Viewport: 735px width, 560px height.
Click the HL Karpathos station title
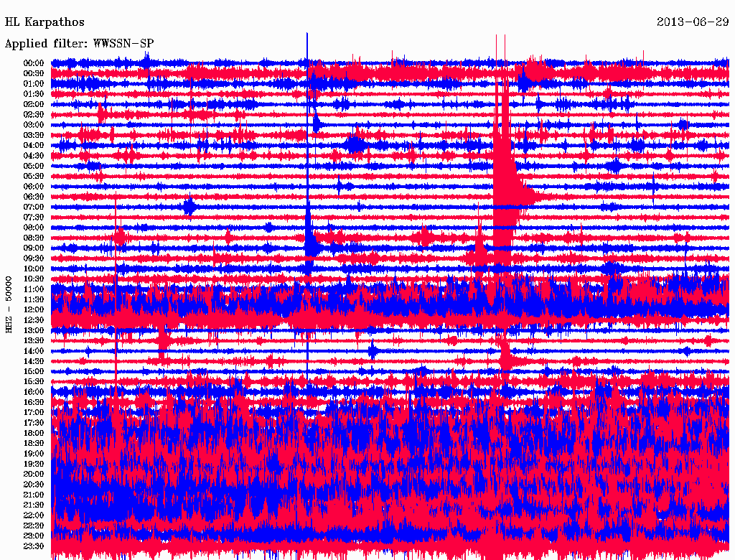(45, 22)
